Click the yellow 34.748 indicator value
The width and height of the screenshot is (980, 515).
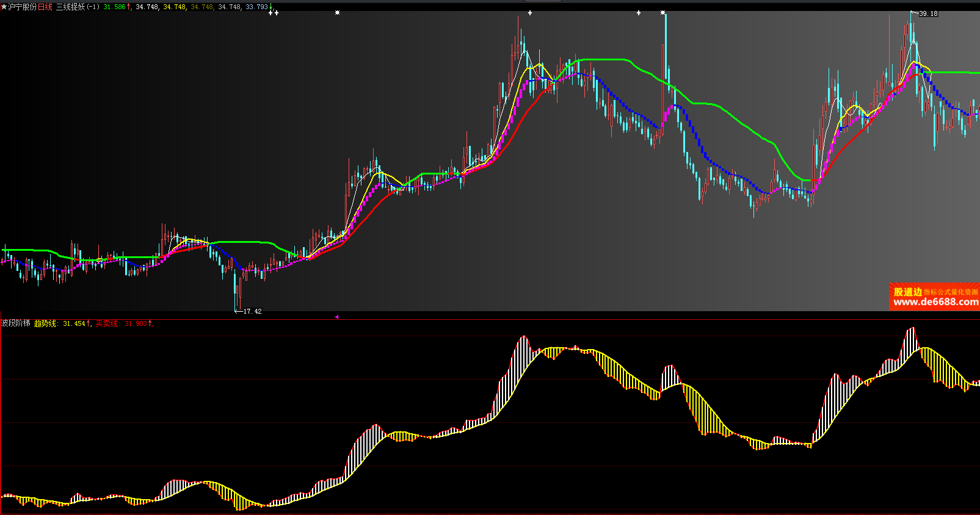174,7
